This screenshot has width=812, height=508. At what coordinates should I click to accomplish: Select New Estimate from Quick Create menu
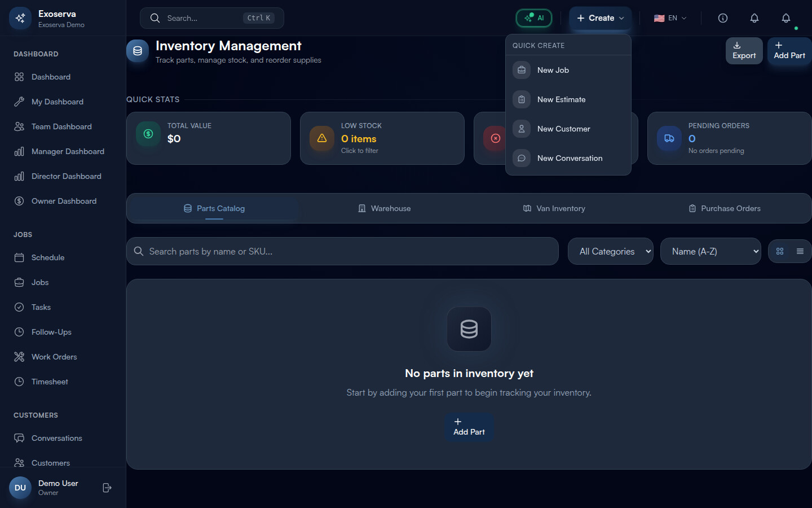561,99
